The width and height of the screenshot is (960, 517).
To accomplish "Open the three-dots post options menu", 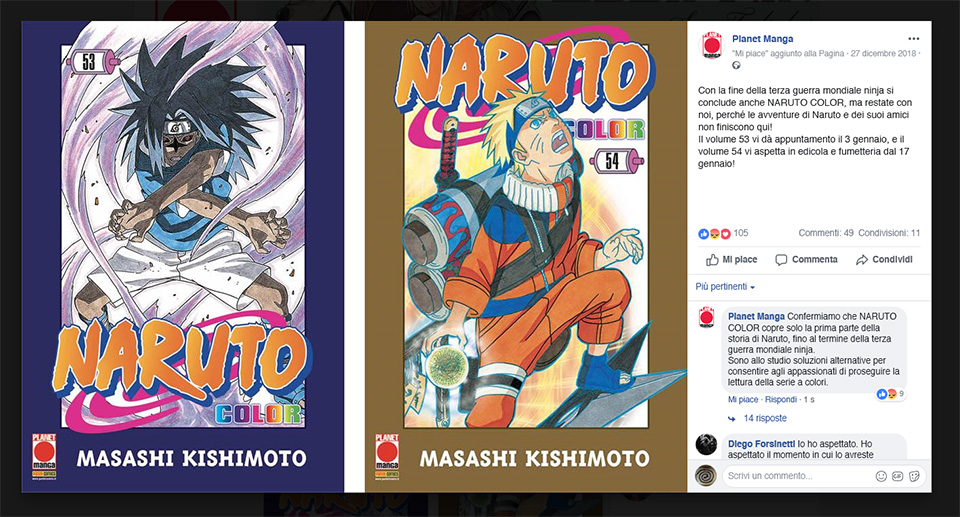I will (x=913, y=39).
